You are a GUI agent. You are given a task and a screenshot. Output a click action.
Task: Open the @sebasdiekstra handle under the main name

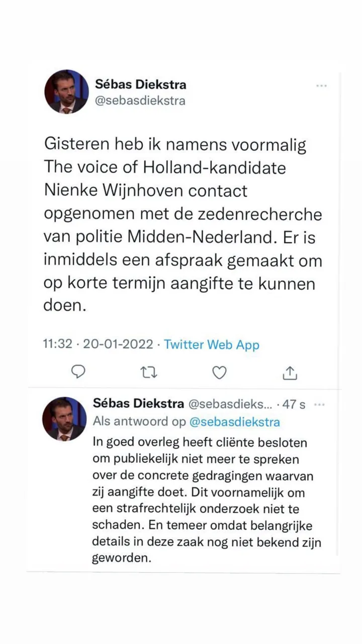140,101
